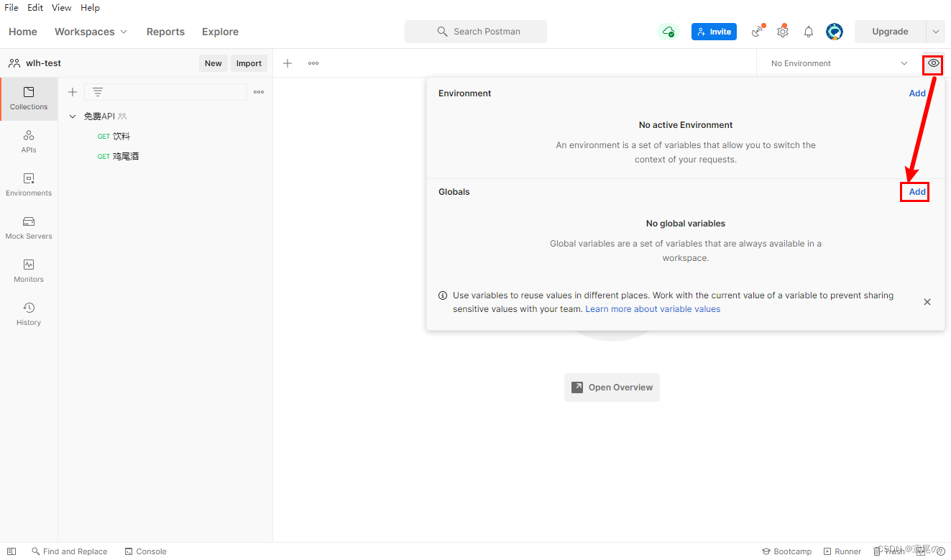
Task: Open tab options ellipsis menu
Action: pos(313,63)
